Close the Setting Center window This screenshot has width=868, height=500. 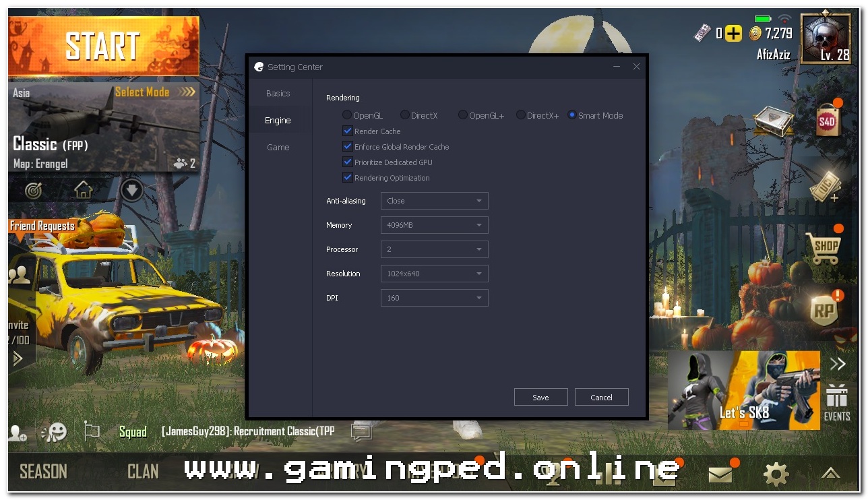[636, 67]
